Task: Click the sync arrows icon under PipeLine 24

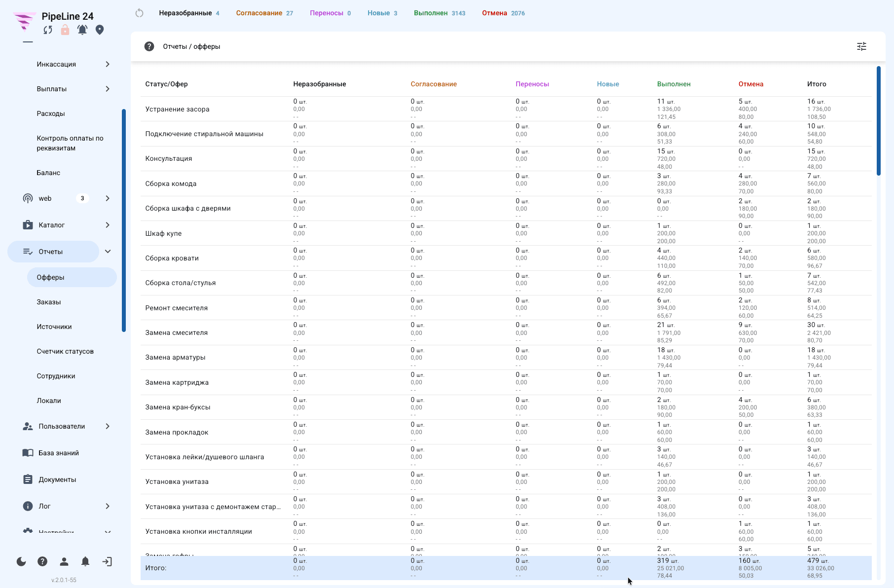Action: 48,30
